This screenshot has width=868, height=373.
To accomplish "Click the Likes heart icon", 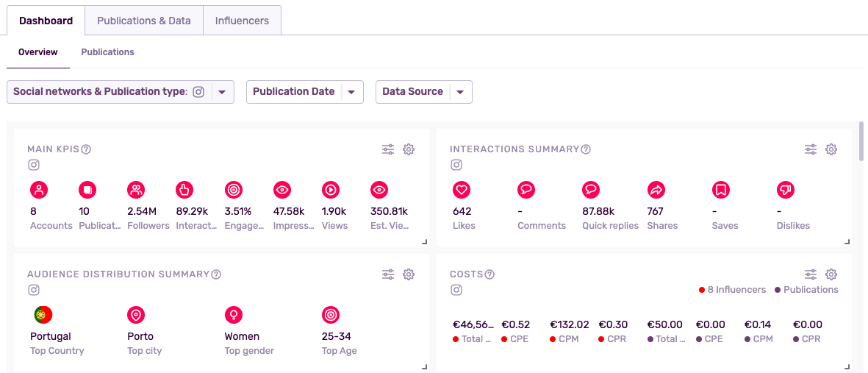I will coord(462,190).
